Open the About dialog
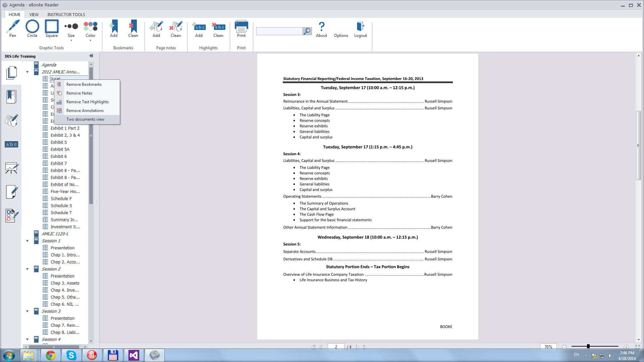The image size is (644, 362). 321,29
